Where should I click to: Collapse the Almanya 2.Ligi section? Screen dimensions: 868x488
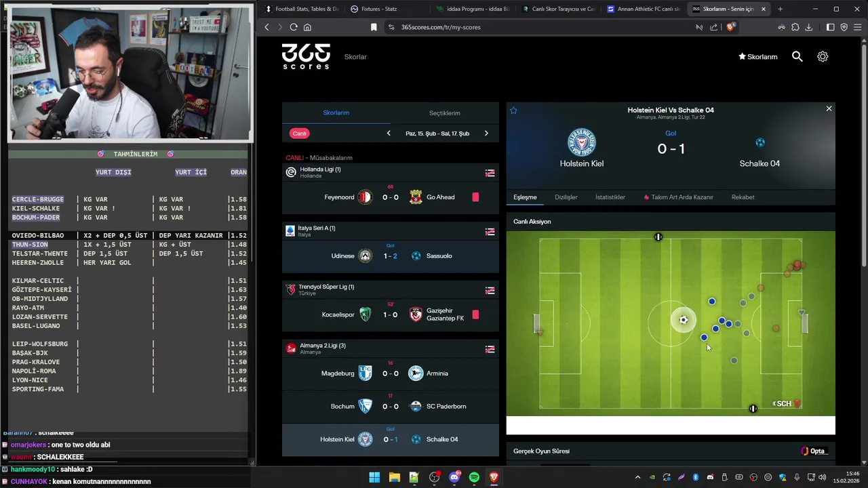tap(490, 349)
